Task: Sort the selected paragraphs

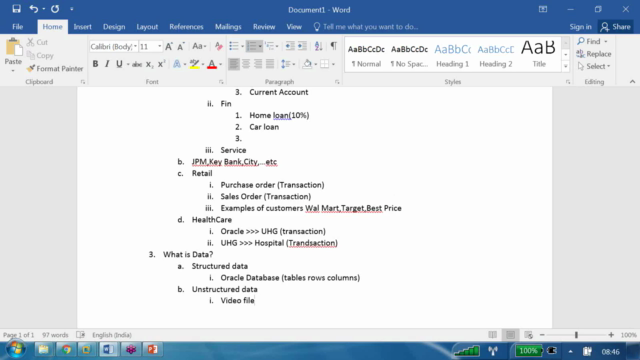Action: [319, 46]
